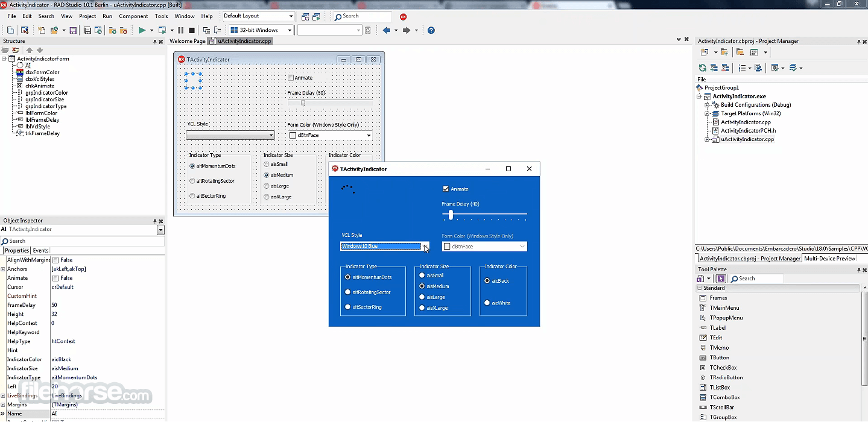Click Frame Delay slider thumb in blue window
This screenshot has width=868, height=422.
451,215
